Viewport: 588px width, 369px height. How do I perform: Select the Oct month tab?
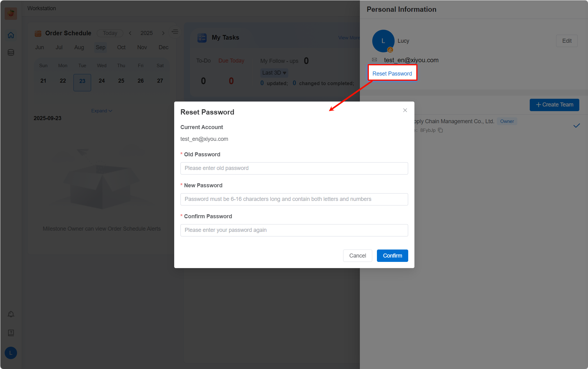click(121, 47)
